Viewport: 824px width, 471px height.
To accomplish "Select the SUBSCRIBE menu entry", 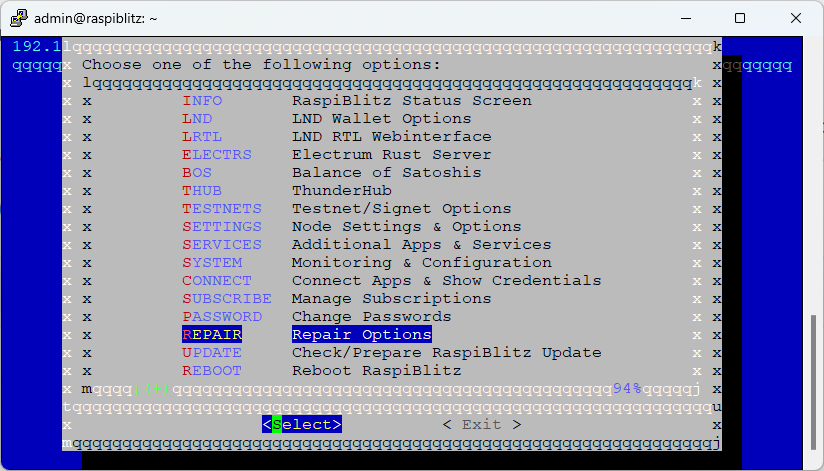I will click(227, 299).
